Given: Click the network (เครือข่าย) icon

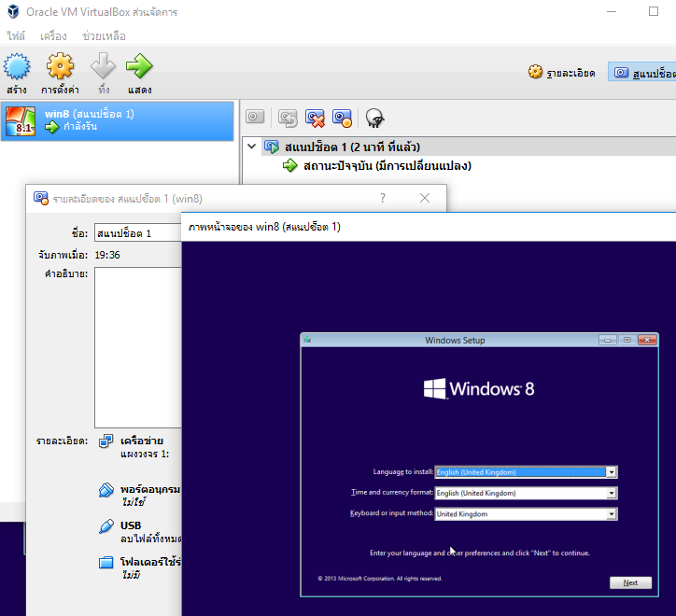Looking at the screenshot, I should 106,441.
